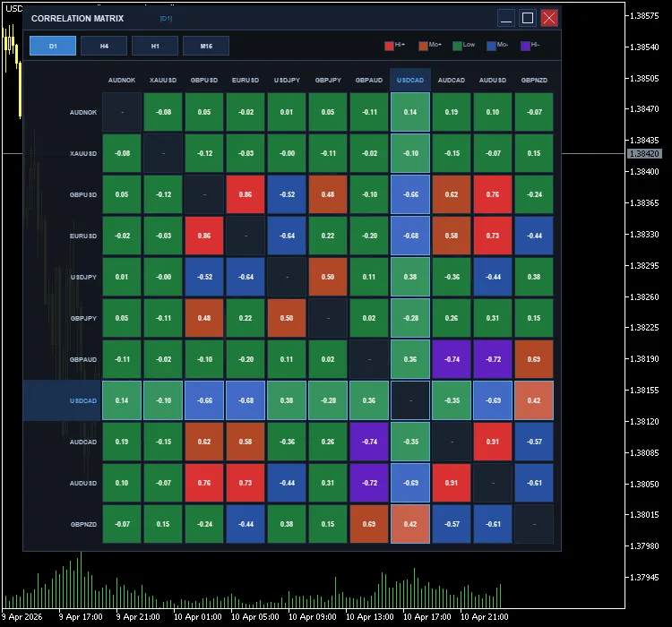Click the 0.62 cell in AUDCAD row

tap(204, 442)
